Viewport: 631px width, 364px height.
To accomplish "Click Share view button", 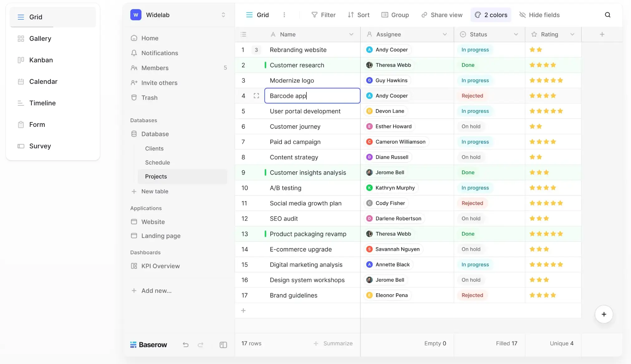I will click(442, 15).
